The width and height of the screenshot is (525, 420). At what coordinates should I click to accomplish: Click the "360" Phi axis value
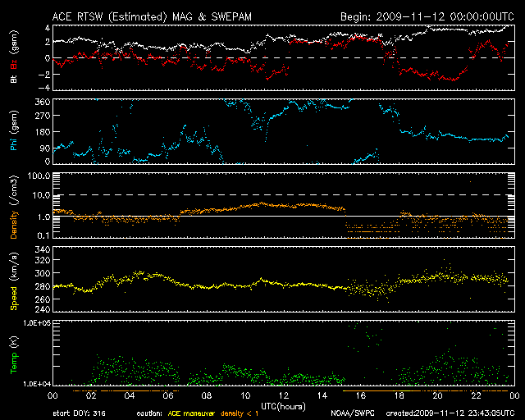(x=43, y=102)
